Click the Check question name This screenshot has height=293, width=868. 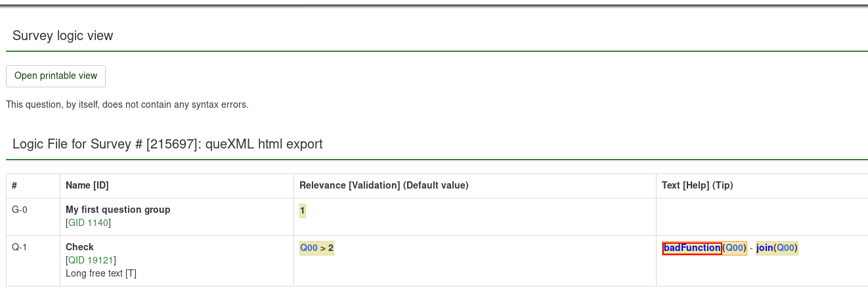[79, 247]
